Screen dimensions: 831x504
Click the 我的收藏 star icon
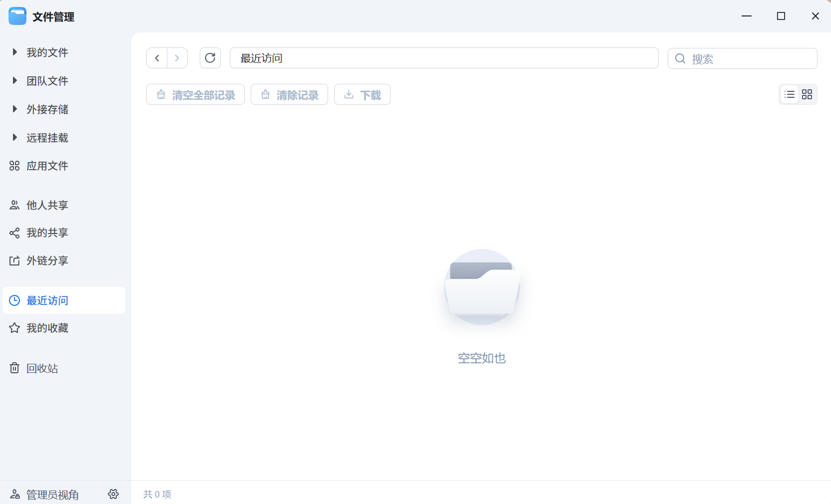click(14, 328)
